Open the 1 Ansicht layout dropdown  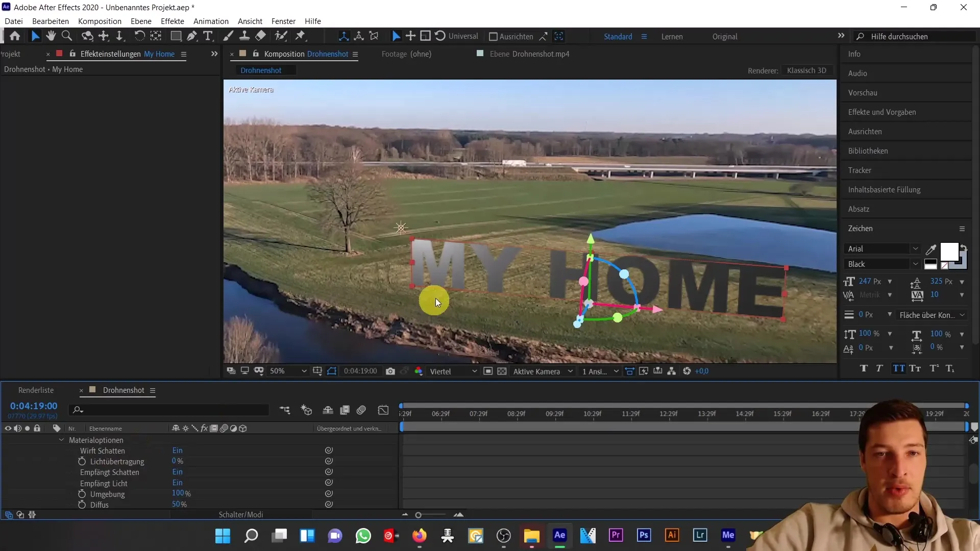(x=600, y=371)
